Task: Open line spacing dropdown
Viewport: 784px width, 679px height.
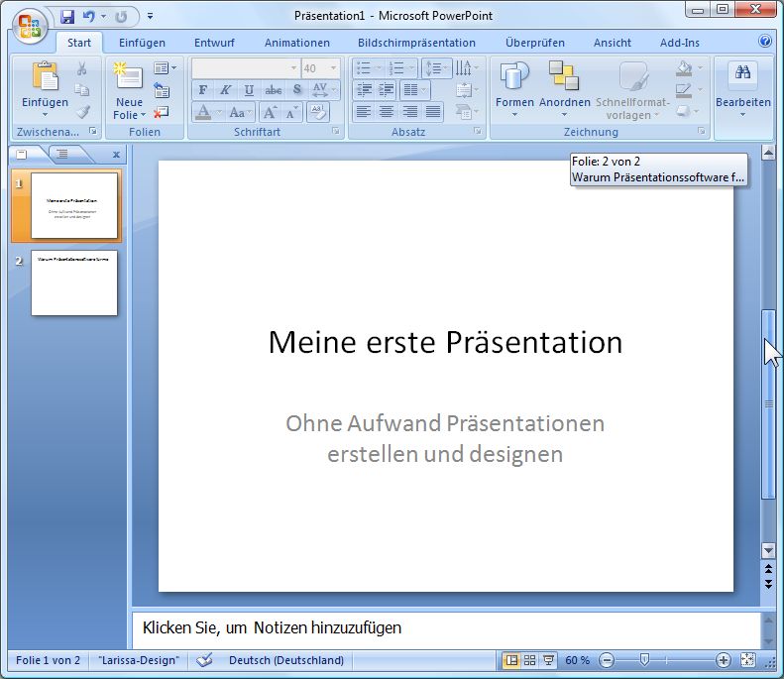Action: tap(436, 68)
